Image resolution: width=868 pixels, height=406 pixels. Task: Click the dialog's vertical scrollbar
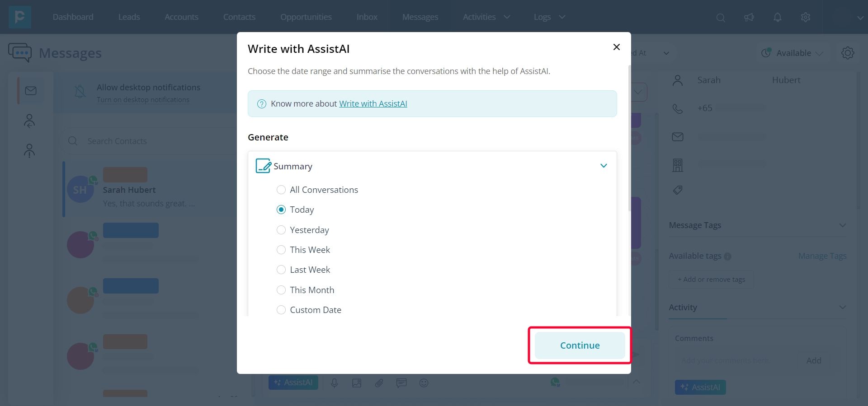(629, 138)
